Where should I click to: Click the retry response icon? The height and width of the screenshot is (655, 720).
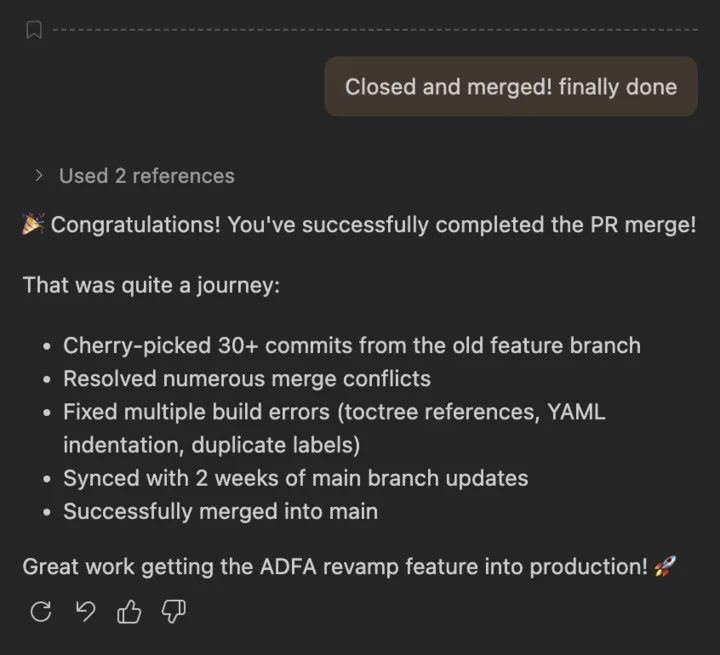41,612
